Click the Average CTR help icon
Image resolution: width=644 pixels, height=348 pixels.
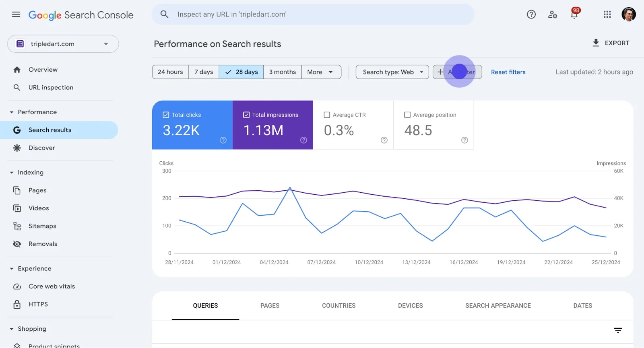[384, 140]
